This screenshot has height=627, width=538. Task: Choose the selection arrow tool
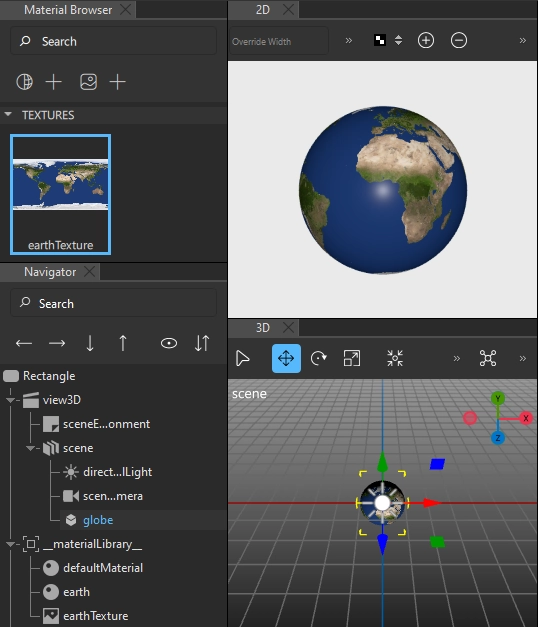(242, 358)
